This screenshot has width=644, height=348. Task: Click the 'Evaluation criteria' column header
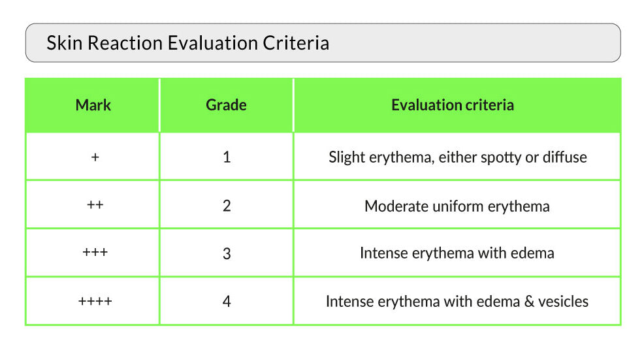[x=452, y=105]
